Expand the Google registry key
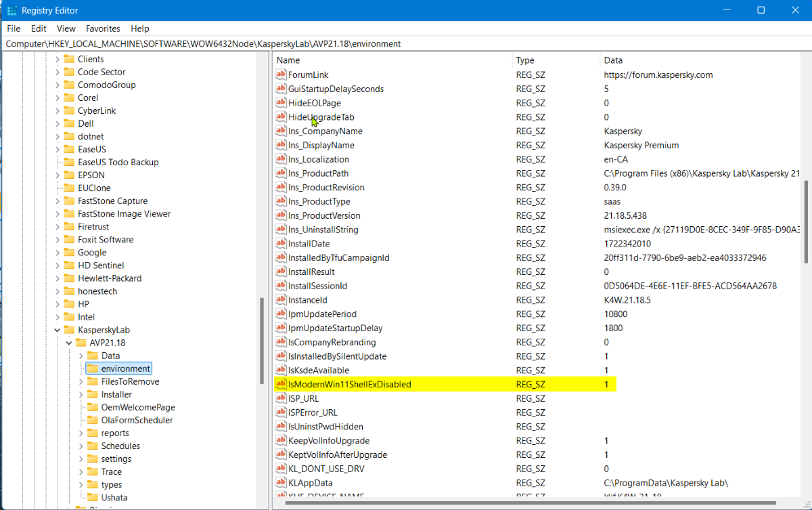 57,253
